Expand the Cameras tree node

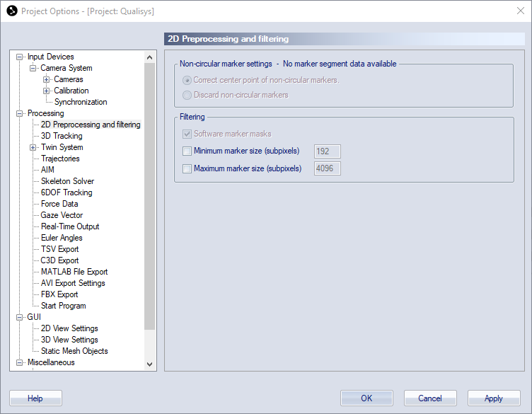click(x=47, y=79)
